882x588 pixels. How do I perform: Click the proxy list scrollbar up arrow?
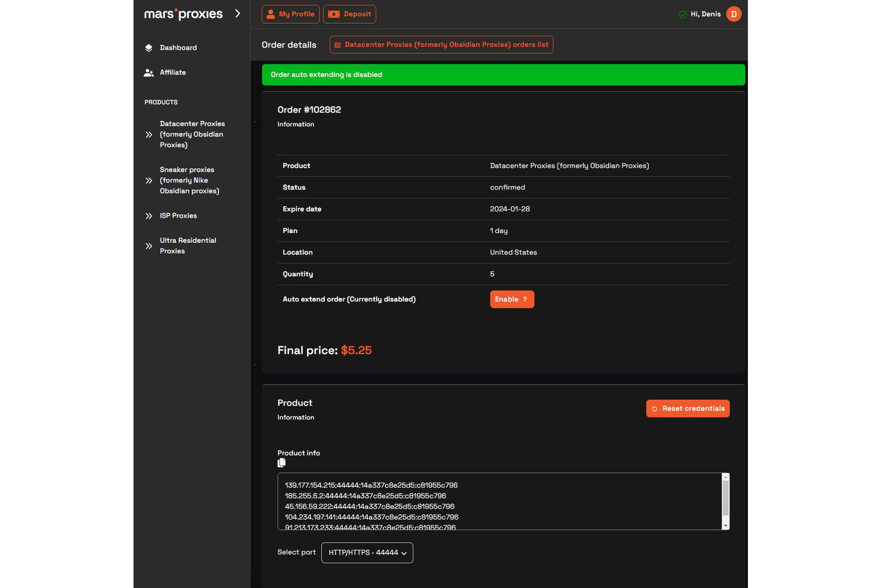(725, 477)
